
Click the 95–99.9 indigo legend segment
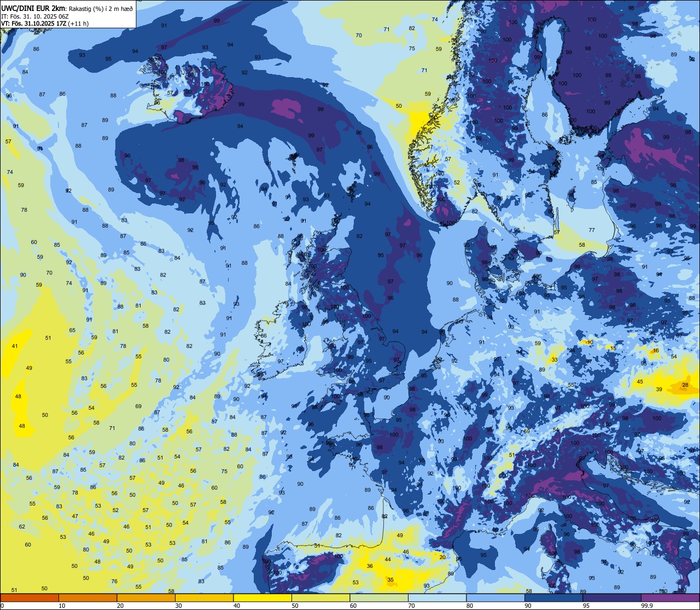(x=612, y=597)
